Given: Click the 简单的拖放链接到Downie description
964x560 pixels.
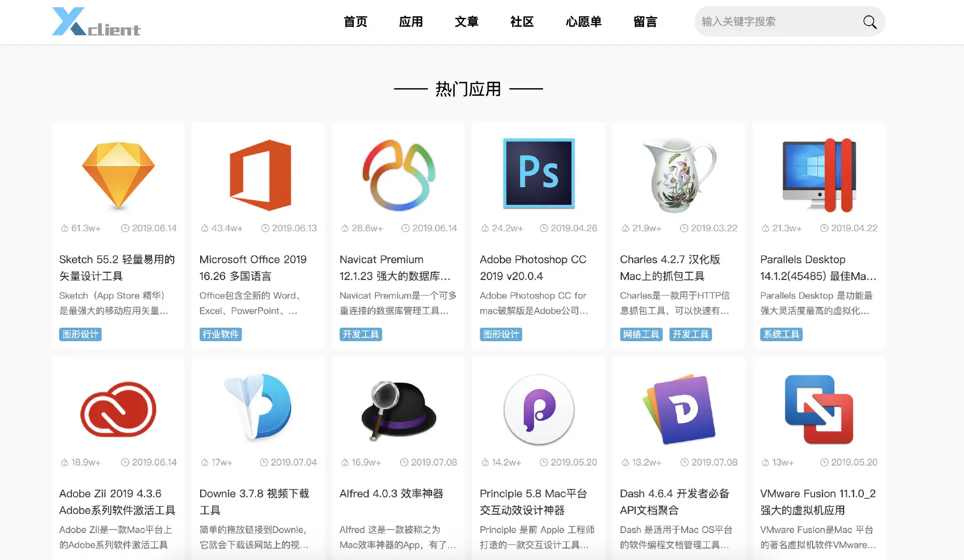Looking at the screenshot, I should tap(254, 537).
